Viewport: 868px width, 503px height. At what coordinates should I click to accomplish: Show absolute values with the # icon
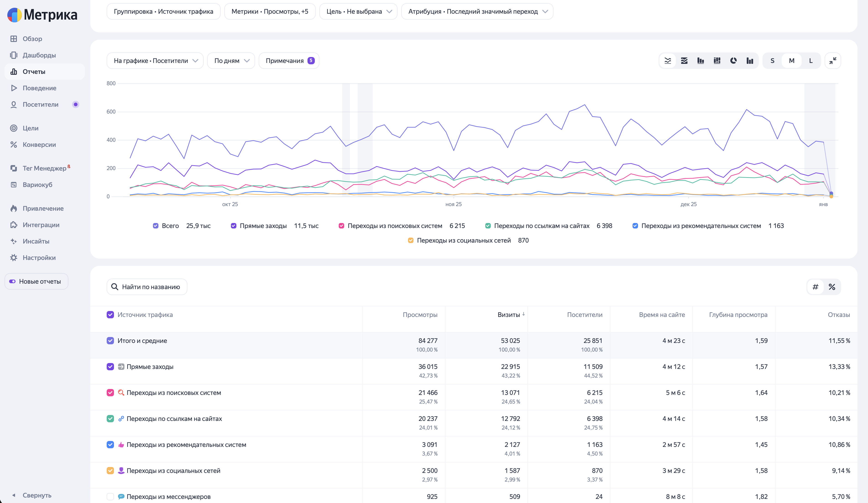[x=815, y=287]
